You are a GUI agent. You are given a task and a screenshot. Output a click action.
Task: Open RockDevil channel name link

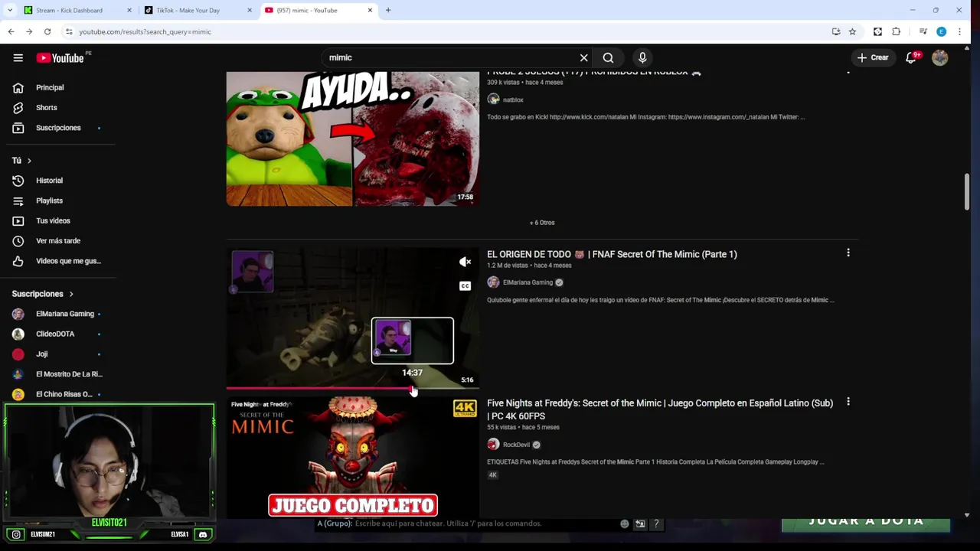516,445
